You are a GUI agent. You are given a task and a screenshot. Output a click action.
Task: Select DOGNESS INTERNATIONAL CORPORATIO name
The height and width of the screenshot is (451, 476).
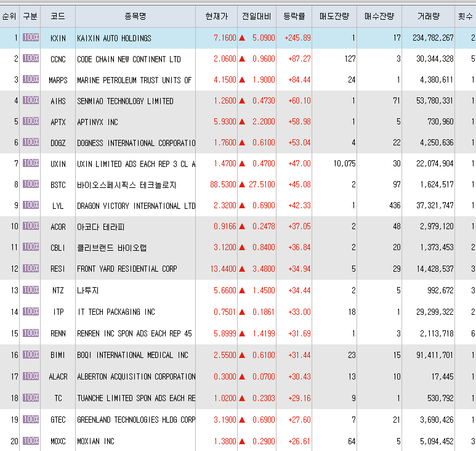pyautogui.click(x=136, y=143)
